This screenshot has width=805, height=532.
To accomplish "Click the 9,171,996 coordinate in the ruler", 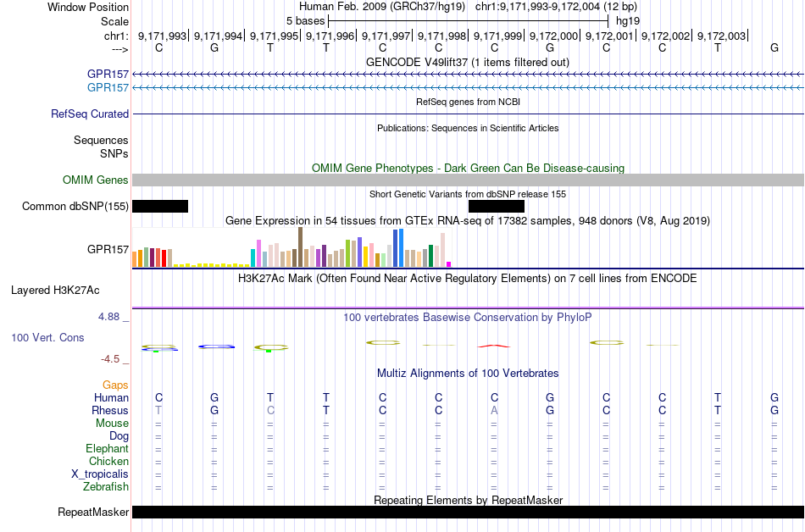I will coord(330,36).
